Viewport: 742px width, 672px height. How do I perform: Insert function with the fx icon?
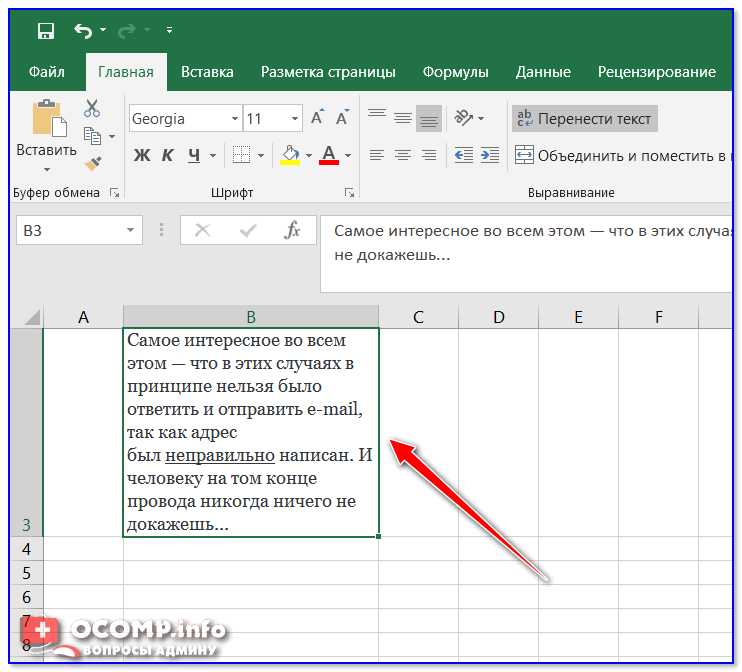[x=292, y=230]
